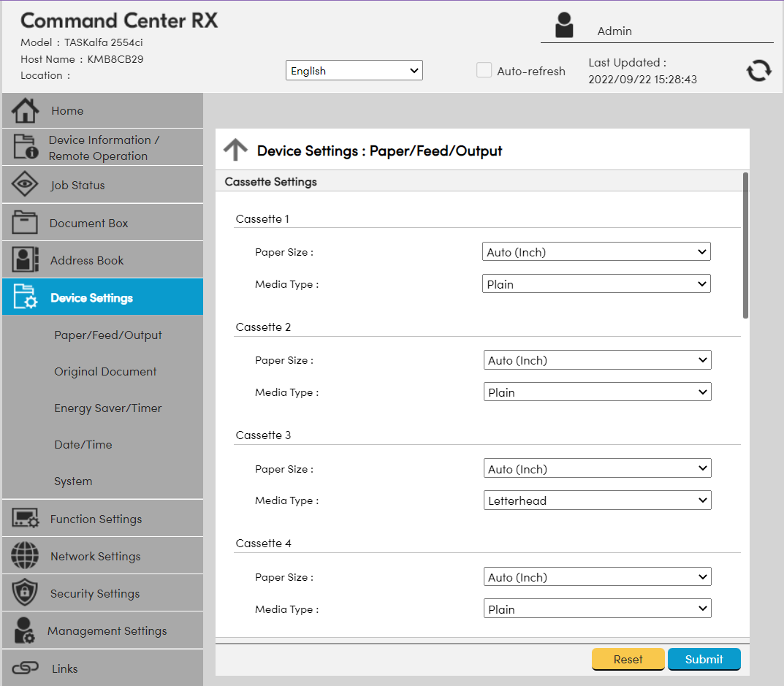Click the Device Information folder icon
This screenshot has width=784, height=686.
(x=26, y=147)
